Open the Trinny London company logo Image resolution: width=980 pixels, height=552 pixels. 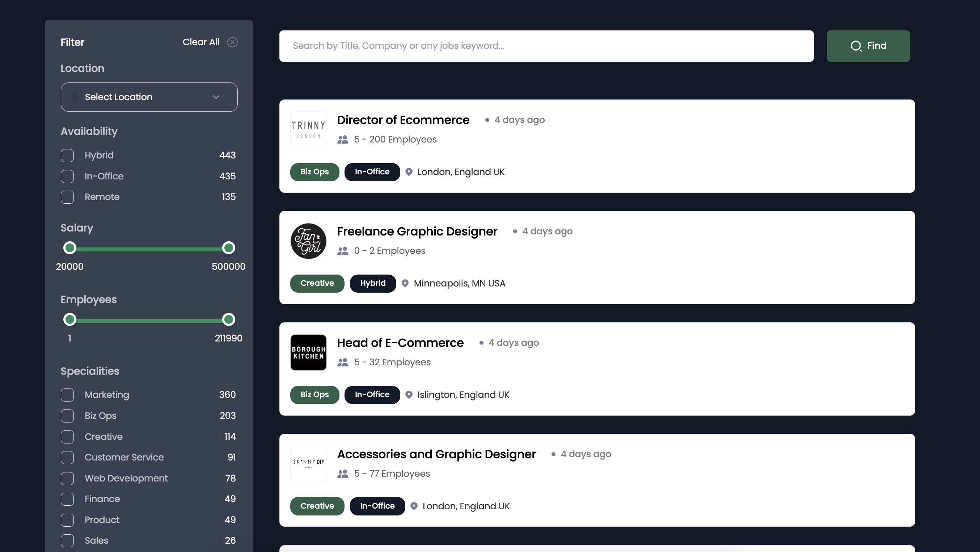click(x=309, y=129)
